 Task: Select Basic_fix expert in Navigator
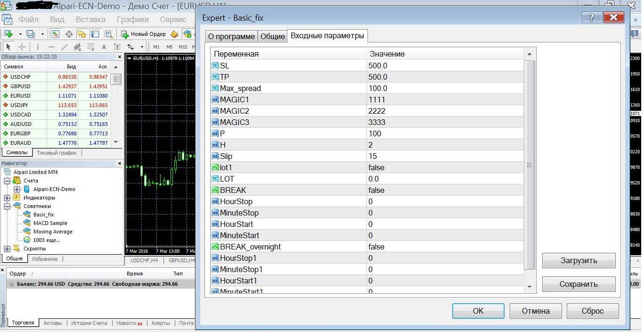[43, 215]
